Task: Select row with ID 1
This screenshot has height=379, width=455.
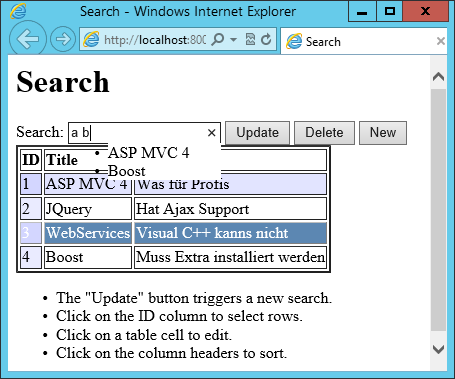Action: (31, 184)
